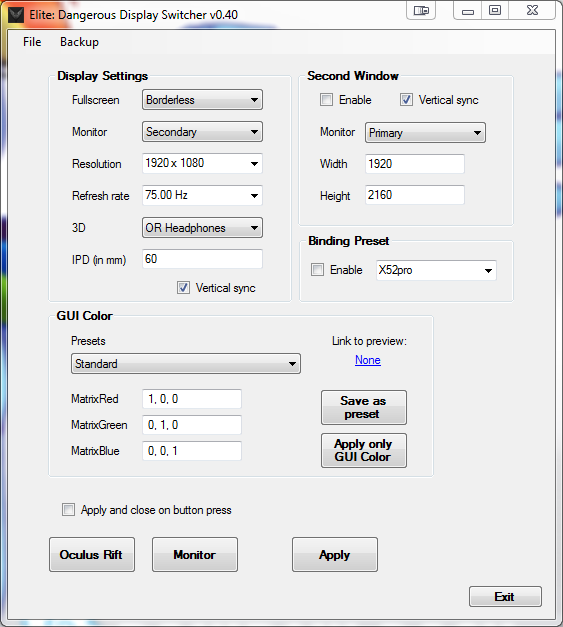Maximize the Display Switcher window
This screenshot has height=627, width=563.
495,10
